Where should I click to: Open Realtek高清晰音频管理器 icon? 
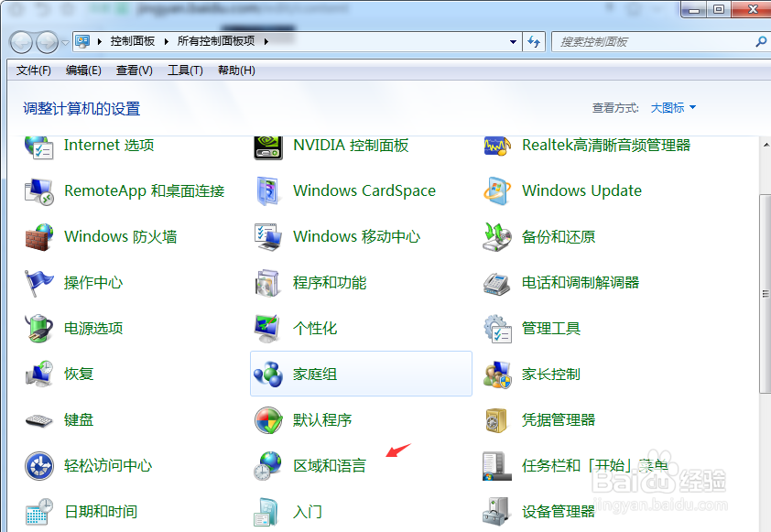pyautogui.click(x=497, y=147)
